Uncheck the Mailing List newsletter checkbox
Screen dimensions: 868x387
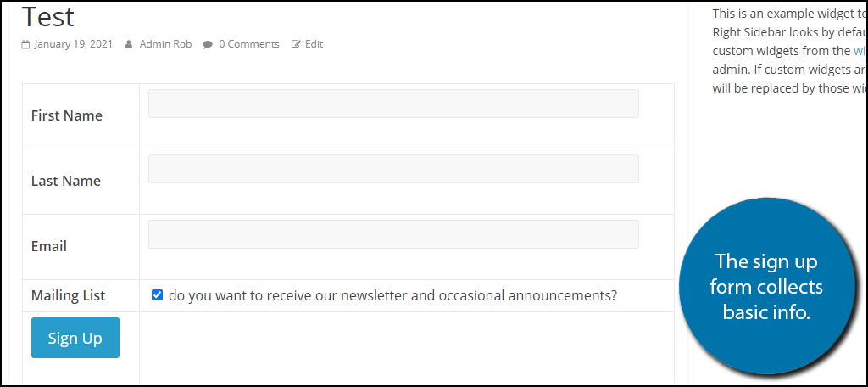pyautogui.click(x=157, y=295)
